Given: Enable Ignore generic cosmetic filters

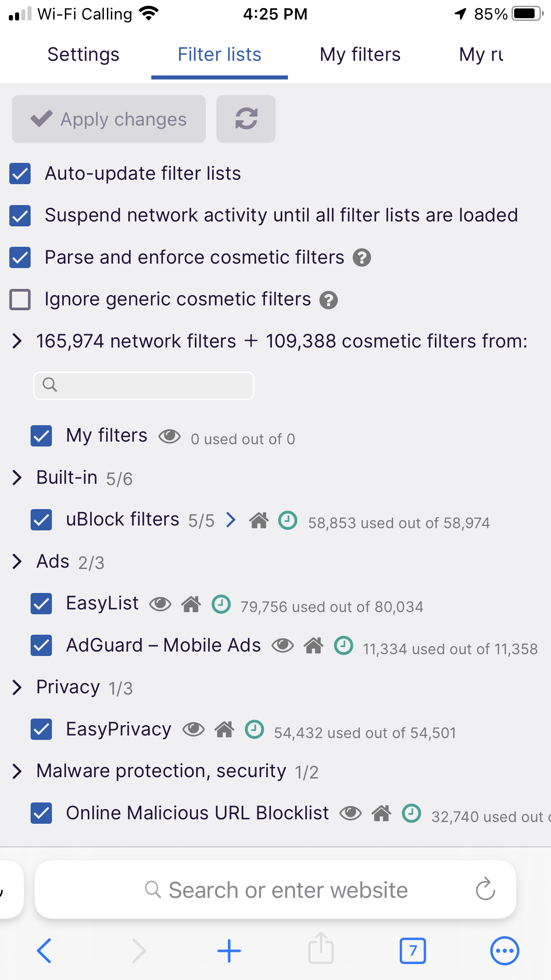Looking at the screenshot, I should (20, 300).
